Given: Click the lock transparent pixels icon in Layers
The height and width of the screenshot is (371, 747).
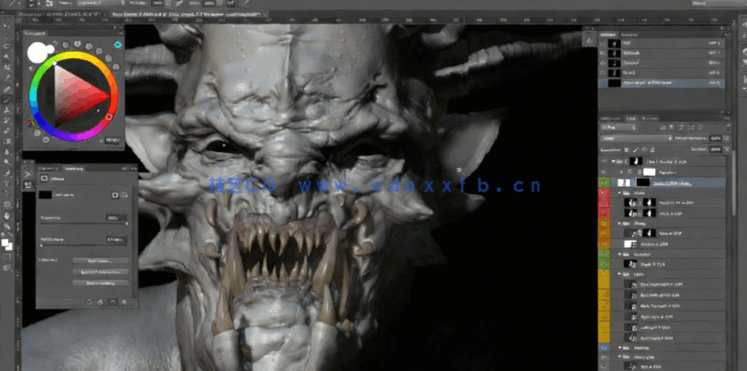Looking at the screenshot, I should 627,150.
